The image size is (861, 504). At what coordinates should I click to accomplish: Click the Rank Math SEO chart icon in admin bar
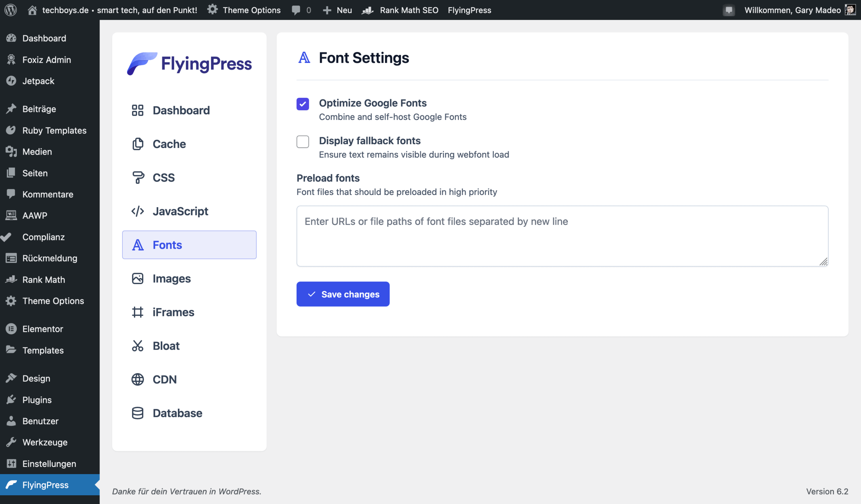click(x=368, y=10)
